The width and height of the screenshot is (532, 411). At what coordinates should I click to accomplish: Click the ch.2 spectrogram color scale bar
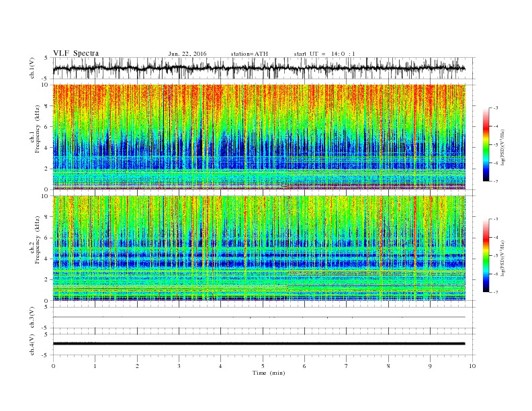pos(486,255)
